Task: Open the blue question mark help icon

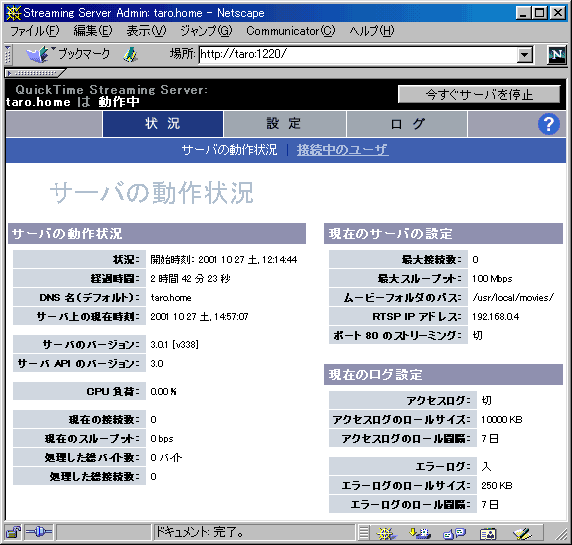Action: pyautogui.click(x=549, y=124)
